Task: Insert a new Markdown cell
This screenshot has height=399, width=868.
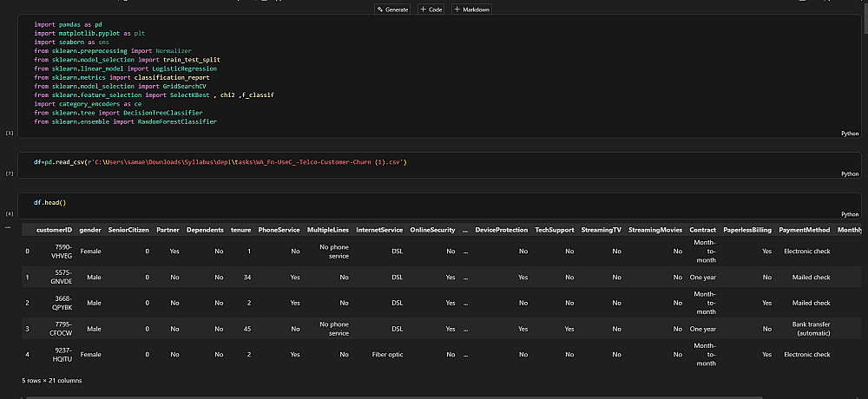Action: coord(470,9)
